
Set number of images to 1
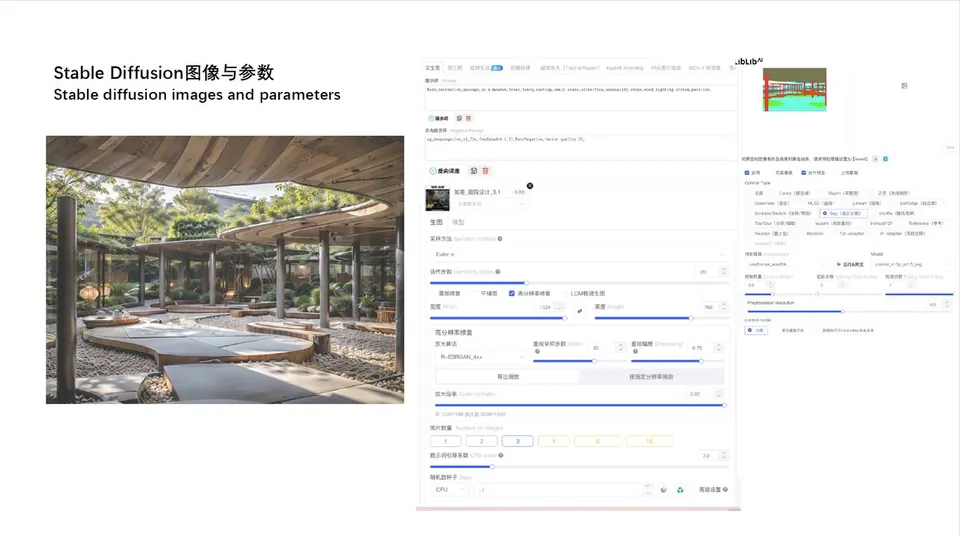coord(445,441)
